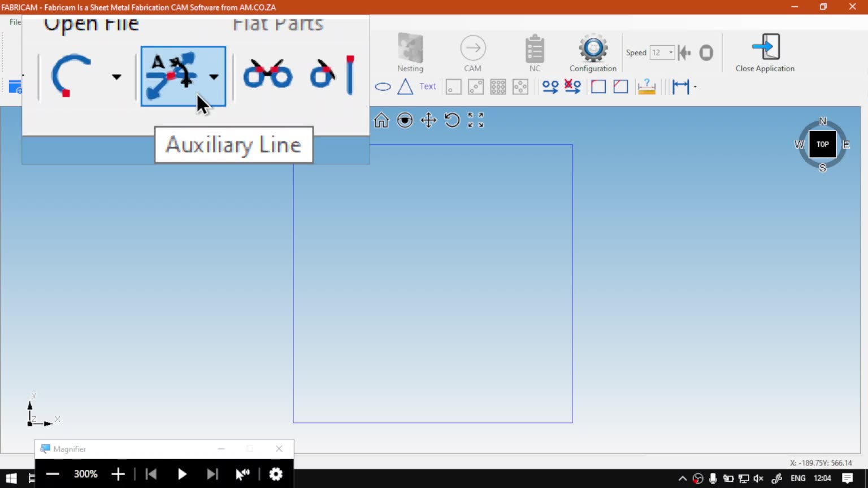The height and width of the screenshot is (488, 868).
Task: Select the triangle shape tool
Action: (x=405, y=87)
